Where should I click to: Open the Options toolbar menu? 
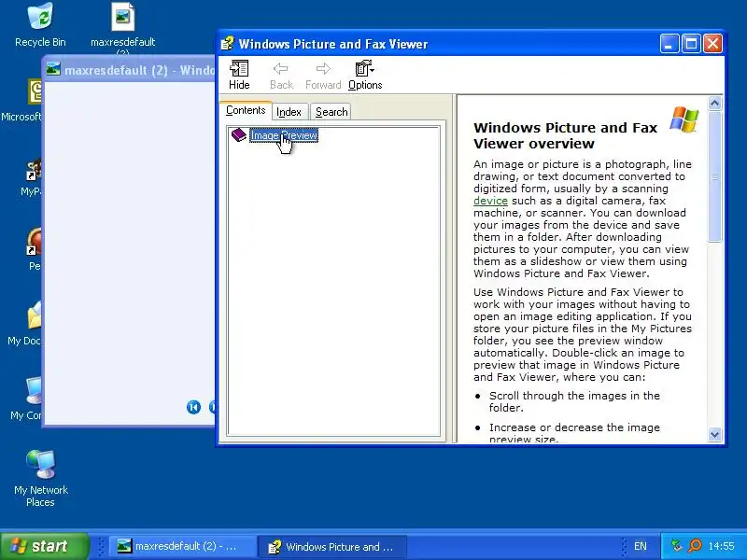[365, 75]
